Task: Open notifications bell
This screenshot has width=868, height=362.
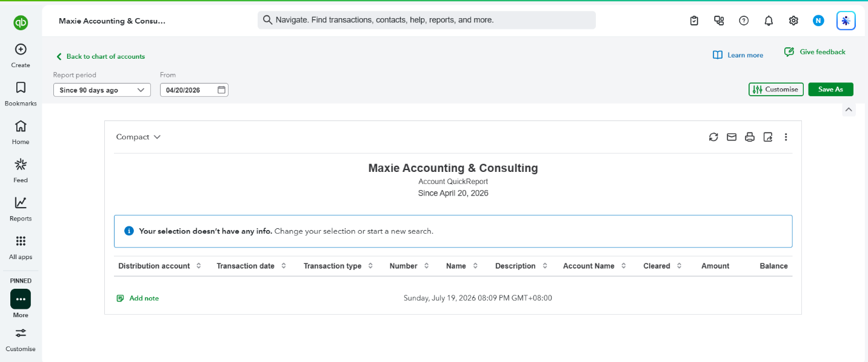Action: 769,21
